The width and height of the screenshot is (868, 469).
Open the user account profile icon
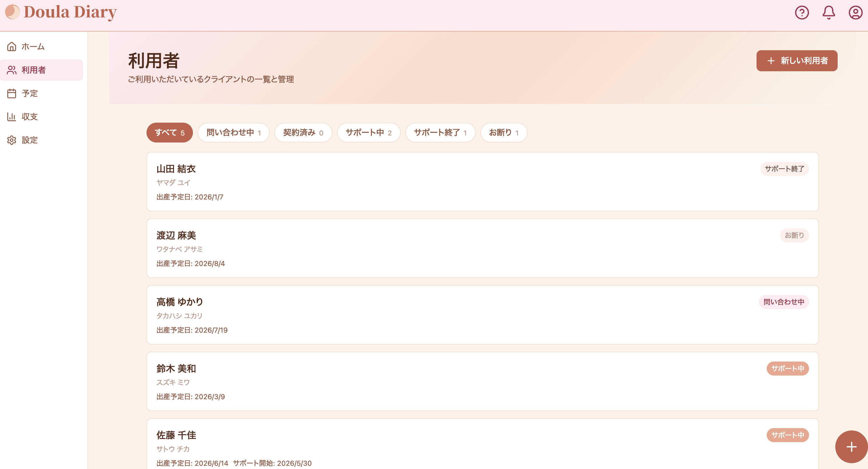pos(855,13)
